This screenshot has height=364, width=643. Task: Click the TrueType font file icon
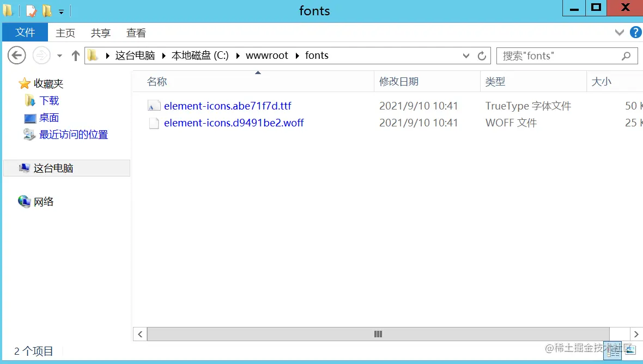154,106
